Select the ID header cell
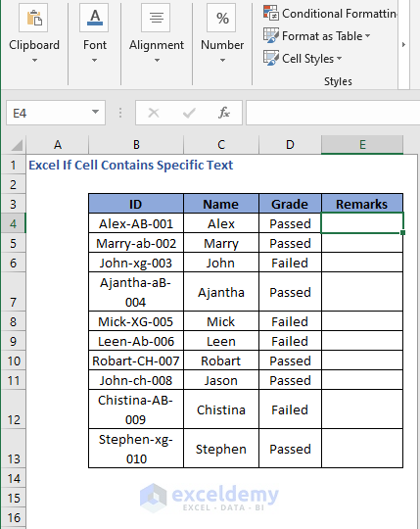 coord(136,204)
